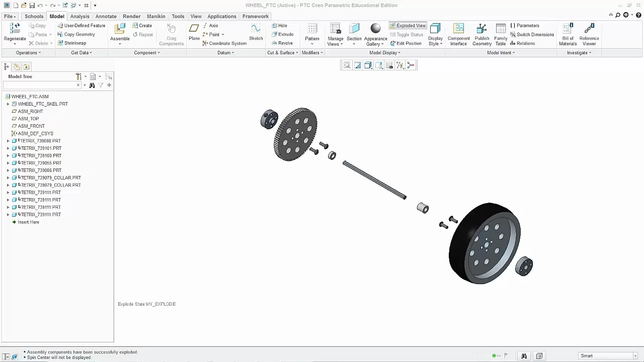
Task: Toggle the selection filter find icon in status bar
Action: tap(524, 356)
